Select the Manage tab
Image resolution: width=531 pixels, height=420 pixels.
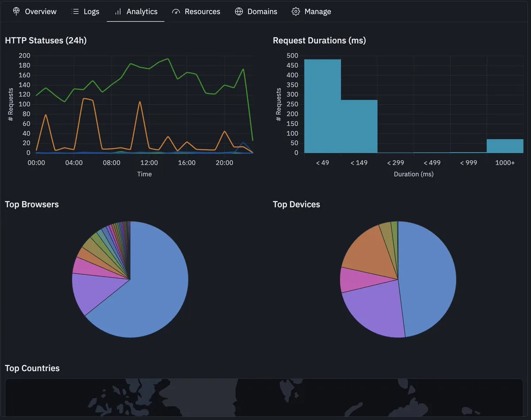coord(317,12)
